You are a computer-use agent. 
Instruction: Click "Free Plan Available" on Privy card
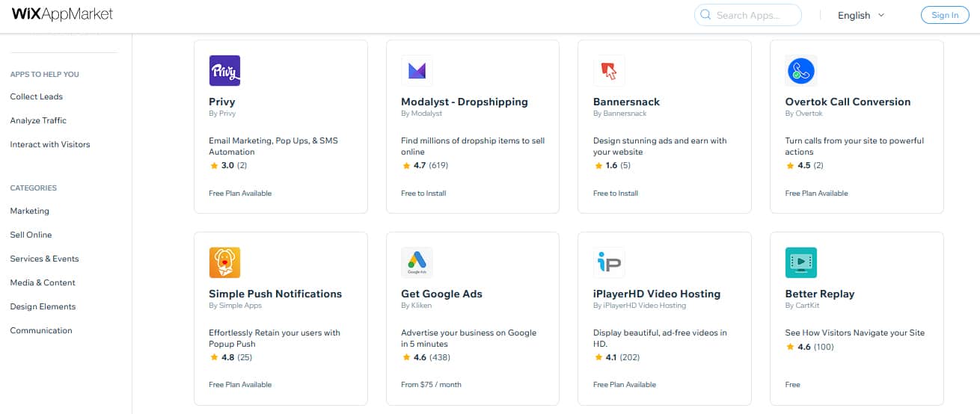tap(240, 193)
